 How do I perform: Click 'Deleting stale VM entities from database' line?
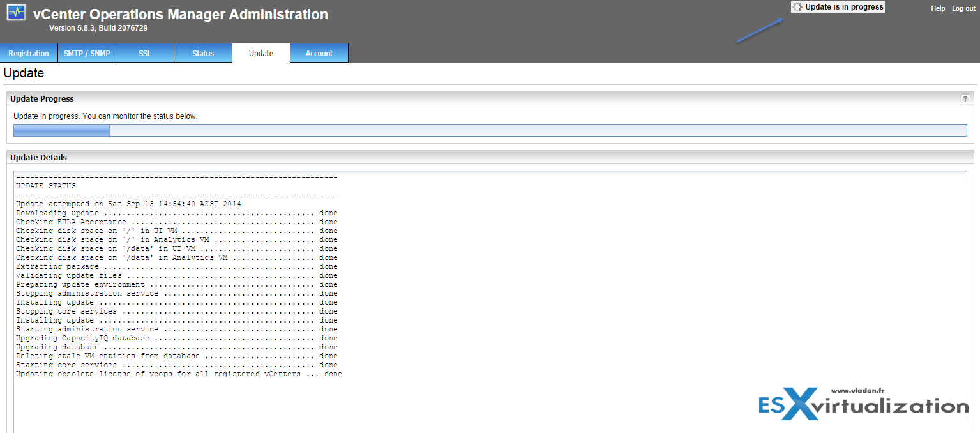(x=177, y=356)
